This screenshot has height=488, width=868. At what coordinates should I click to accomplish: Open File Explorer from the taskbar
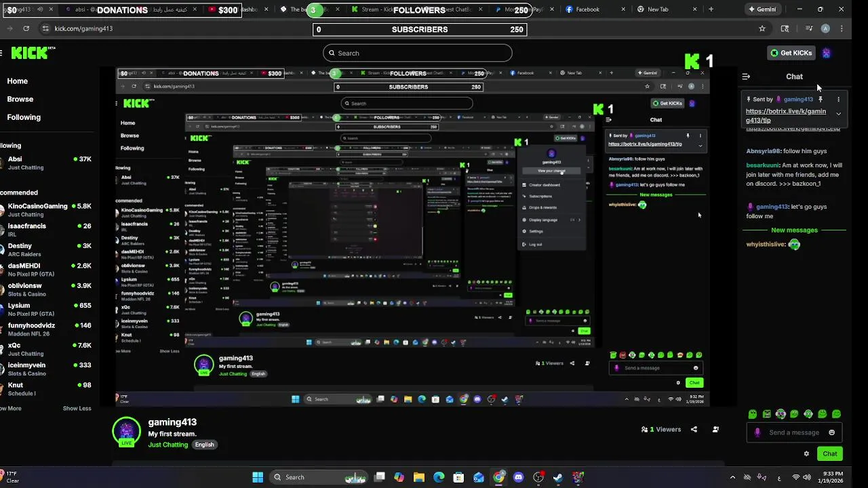[419, 477]
